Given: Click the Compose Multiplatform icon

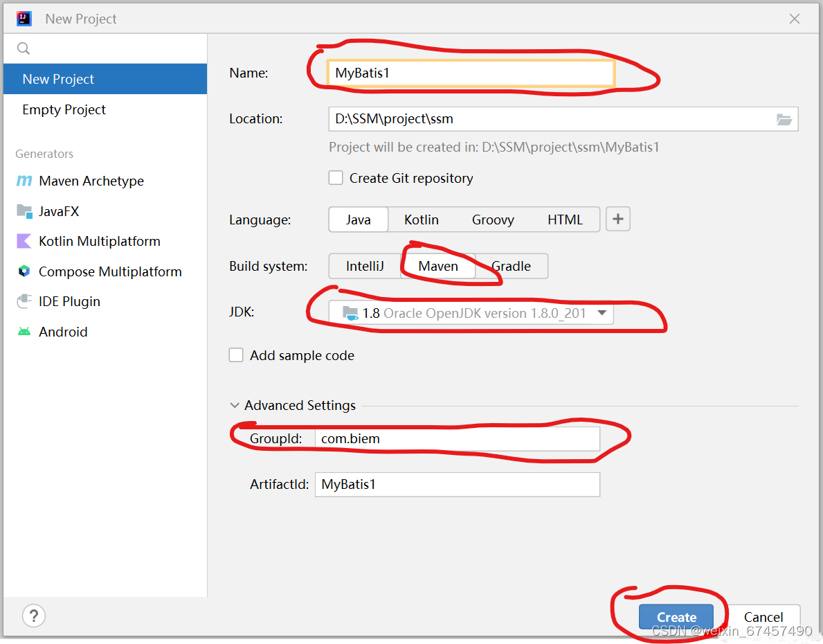Looking at the screenshot, I should [24, 271].
